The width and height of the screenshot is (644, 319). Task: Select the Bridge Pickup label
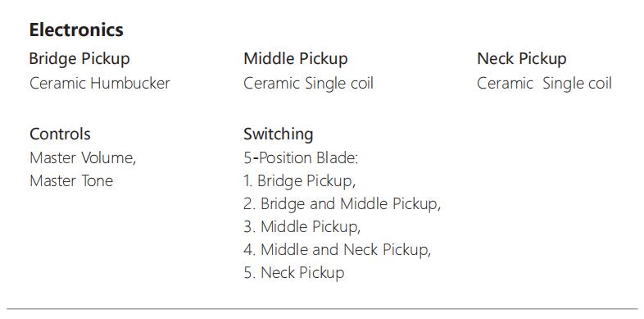click(x=79, y=59)
